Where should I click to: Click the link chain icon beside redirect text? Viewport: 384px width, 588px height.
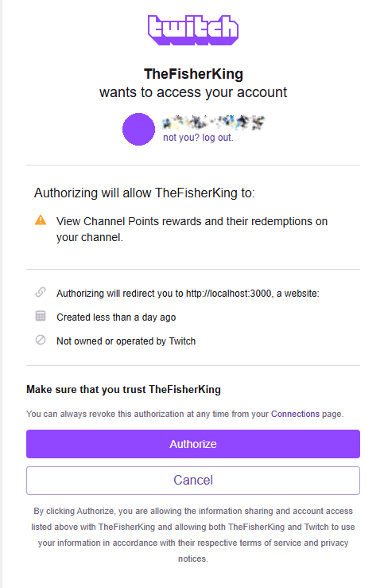(41, 292)
